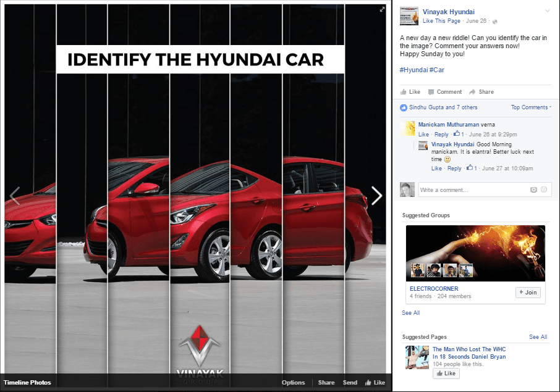Open Vinayak Hyundai name in reply
This screenshot has width=560, height=392.
452,144
